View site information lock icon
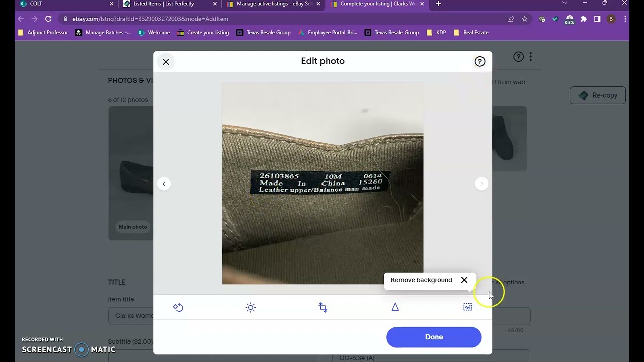 (65, 19)
